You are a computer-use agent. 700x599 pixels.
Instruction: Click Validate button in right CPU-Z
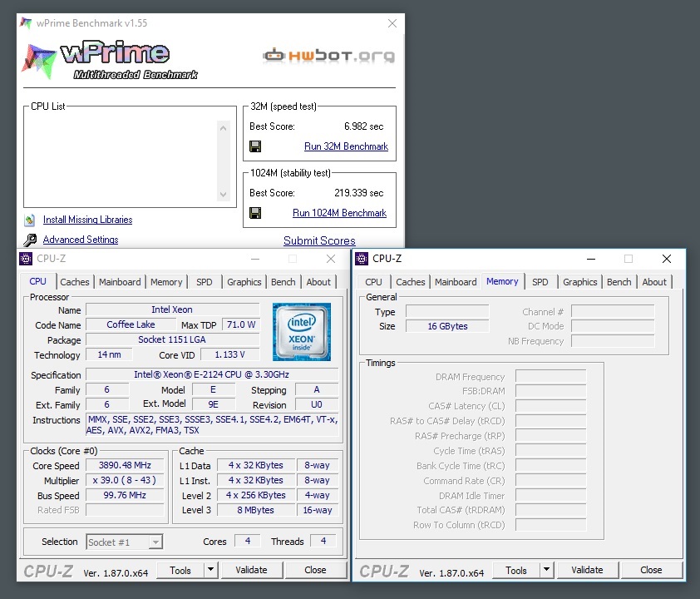click(x=587, y=570)
